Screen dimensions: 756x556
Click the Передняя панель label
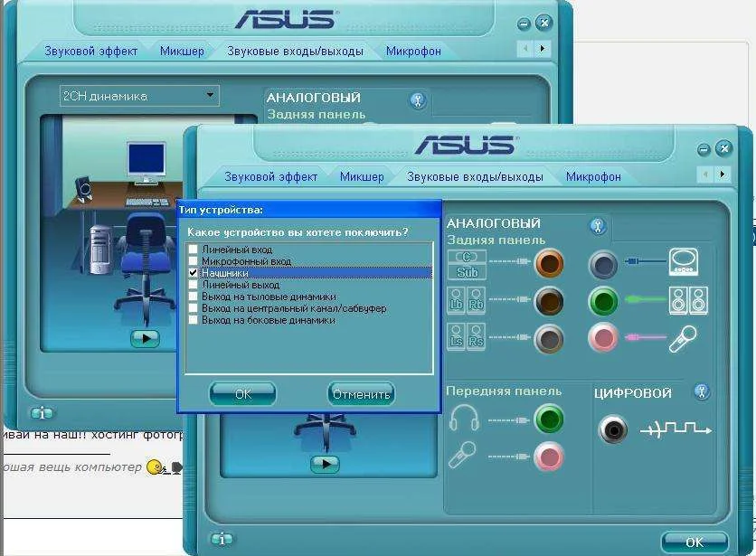[504, 391]
